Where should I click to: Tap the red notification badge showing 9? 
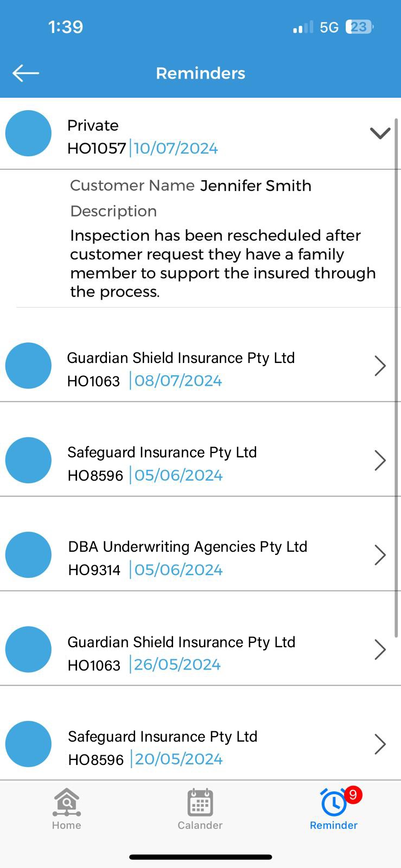[353, 795]
